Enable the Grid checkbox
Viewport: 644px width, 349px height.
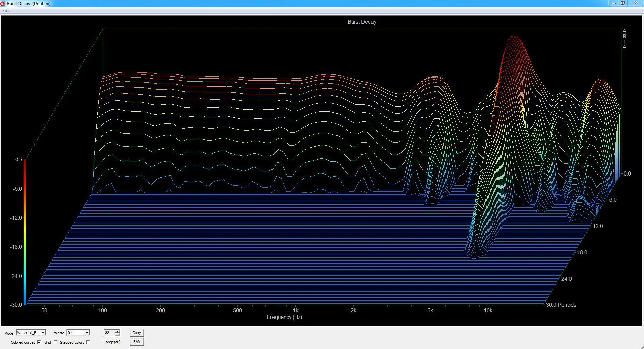56,342
